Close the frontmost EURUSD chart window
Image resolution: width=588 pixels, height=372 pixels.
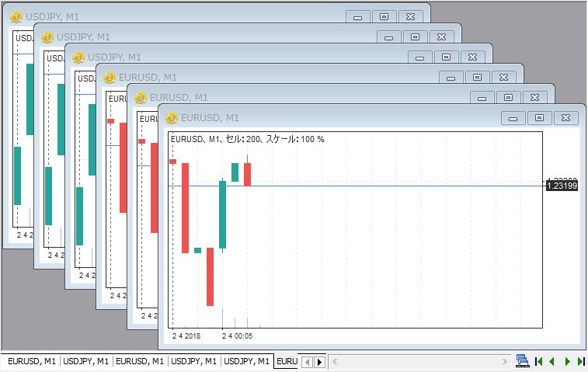click(x=566, y=118)
